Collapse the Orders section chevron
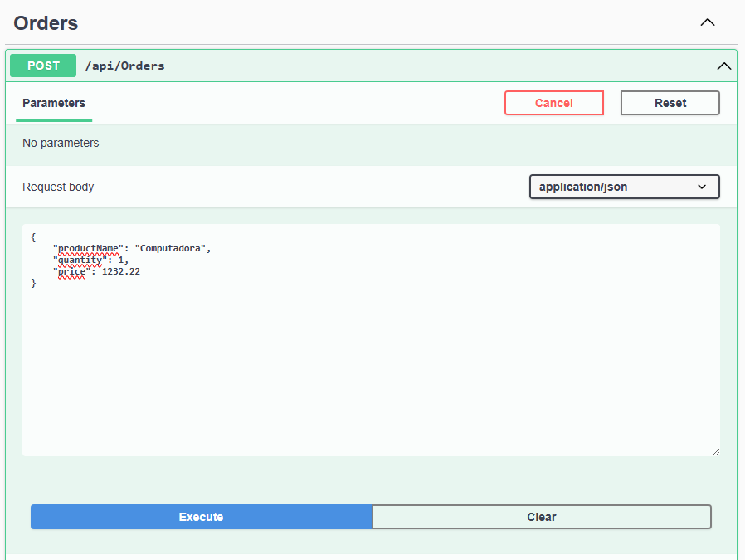This screenshot has width=745, height=560. pos(708,22)
